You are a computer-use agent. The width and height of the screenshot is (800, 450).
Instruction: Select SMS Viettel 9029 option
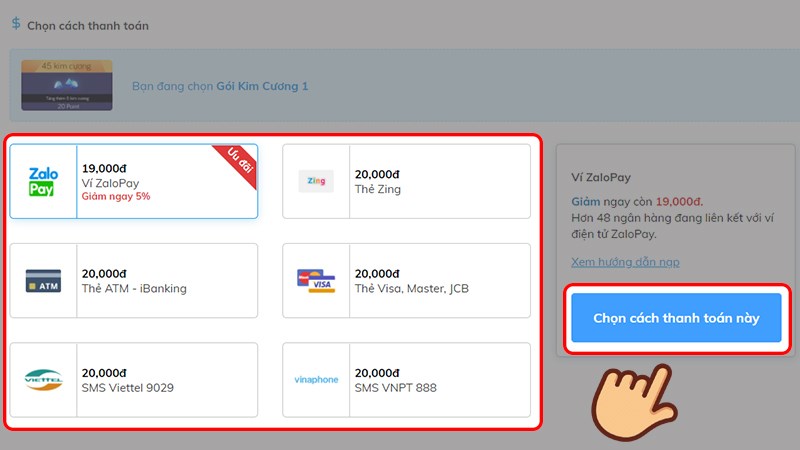134,380
